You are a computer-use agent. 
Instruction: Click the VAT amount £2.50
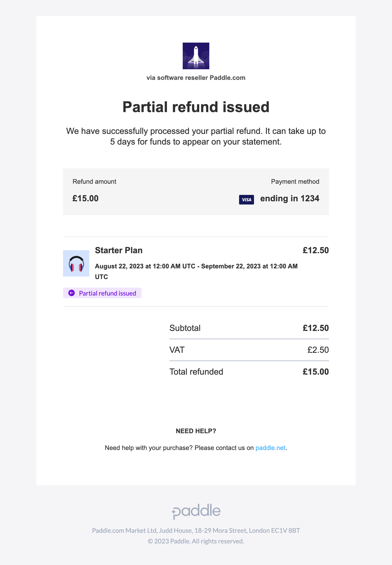click(318, 350)
